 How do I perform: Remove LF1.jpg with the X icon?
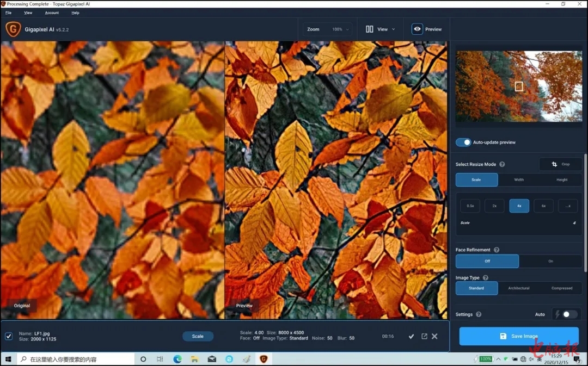click(434, 337)
